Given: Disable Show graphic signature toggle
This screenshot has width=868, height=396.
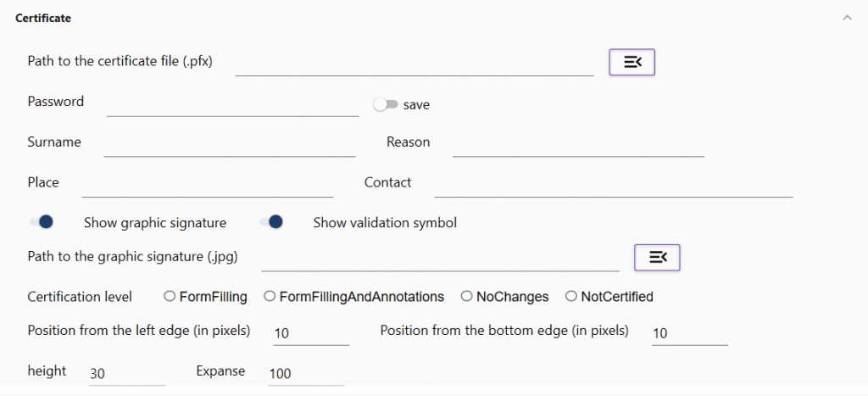Looking at the screenshot, I should (x=41, y=222).
